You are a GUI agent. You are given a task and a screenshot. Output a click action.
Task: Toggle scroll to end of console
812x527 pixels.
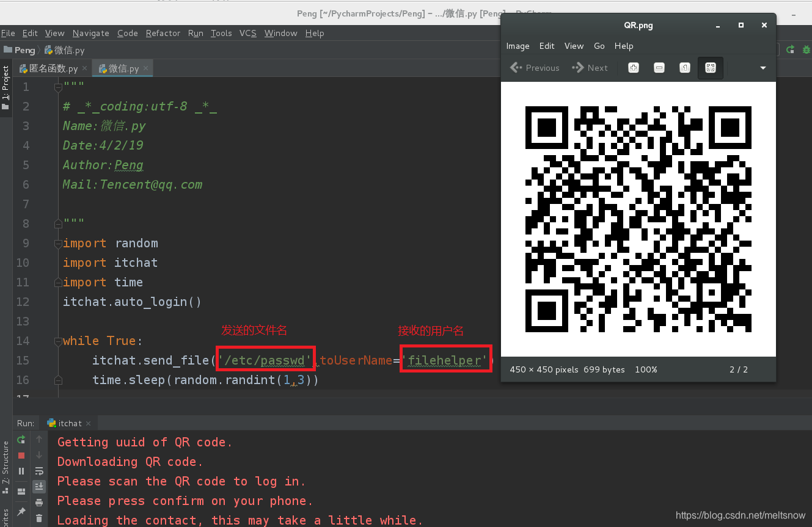pyautogui.click(x=39, y=487)
